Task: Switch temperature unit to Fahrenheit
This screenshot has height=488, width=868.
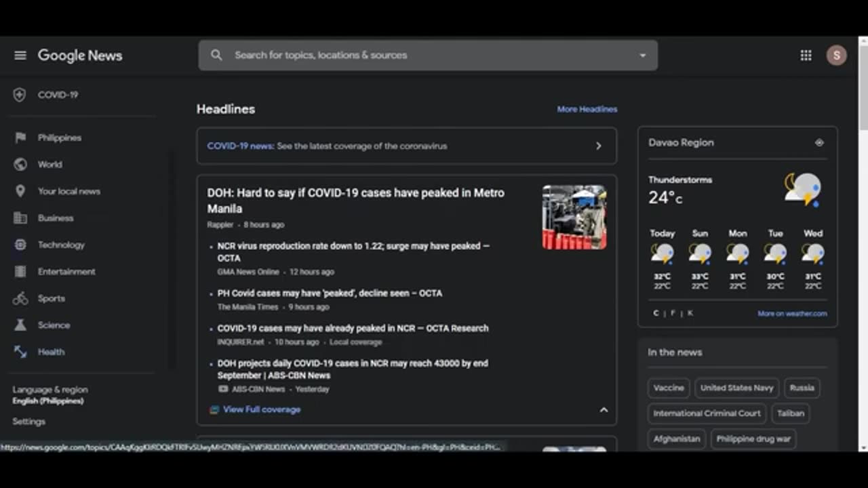Action: (x=673, y=313)
